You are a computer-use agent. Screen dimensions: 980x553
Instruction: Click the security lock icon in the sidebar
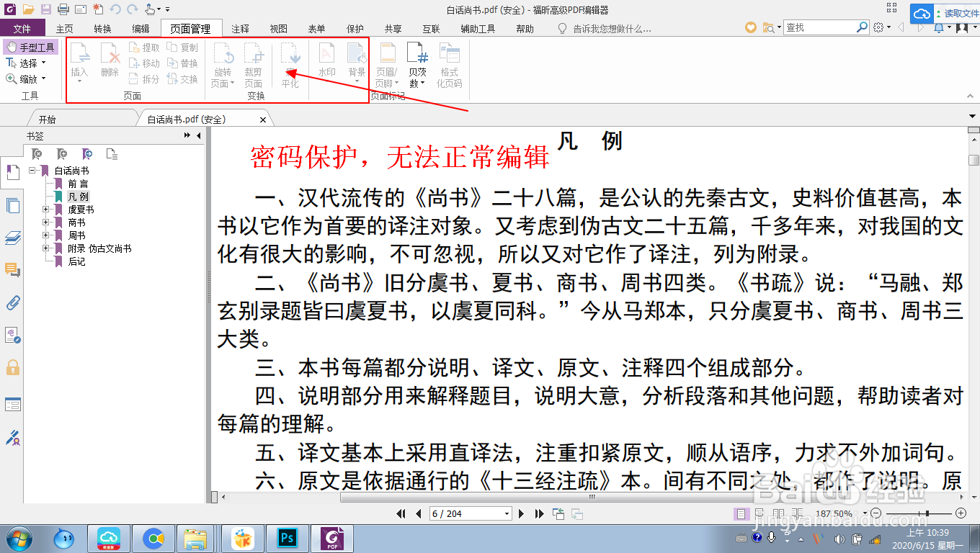(x=12, y=369)
